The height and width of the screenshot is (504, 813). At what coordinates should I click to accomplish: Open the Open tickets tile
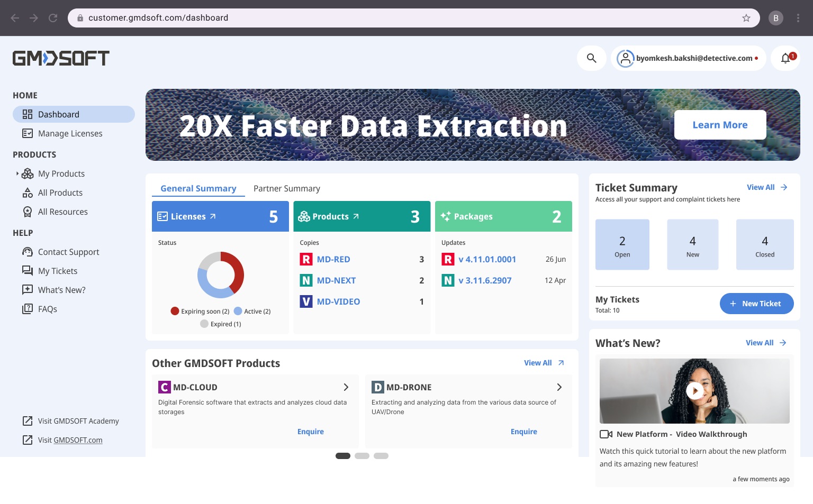622,245
